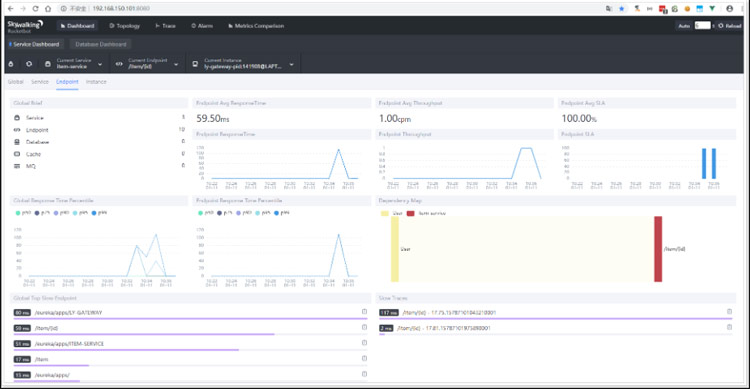The image size is (750, 389).
Task: Open the Metrics Comparison page
Action: tap(256, 26)
